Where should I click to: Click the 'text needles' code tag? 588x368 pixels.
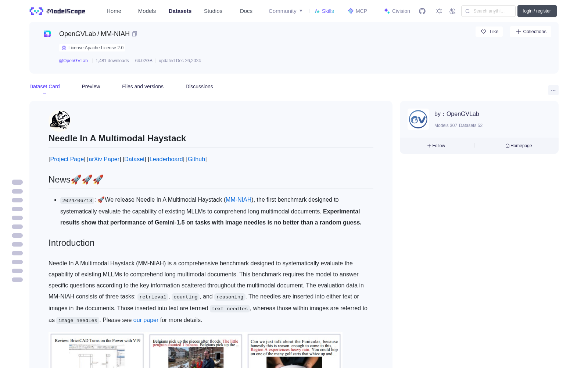(230, 309)
